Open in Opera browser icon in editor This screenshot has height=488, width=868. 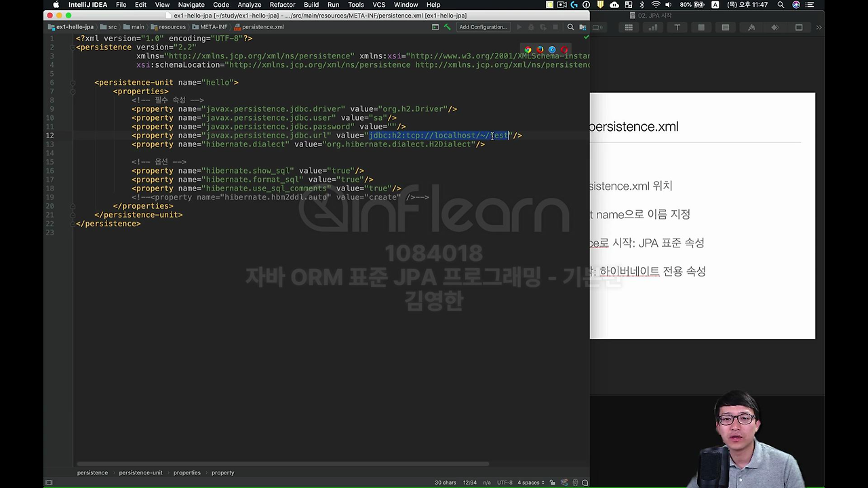pos(564,50)
